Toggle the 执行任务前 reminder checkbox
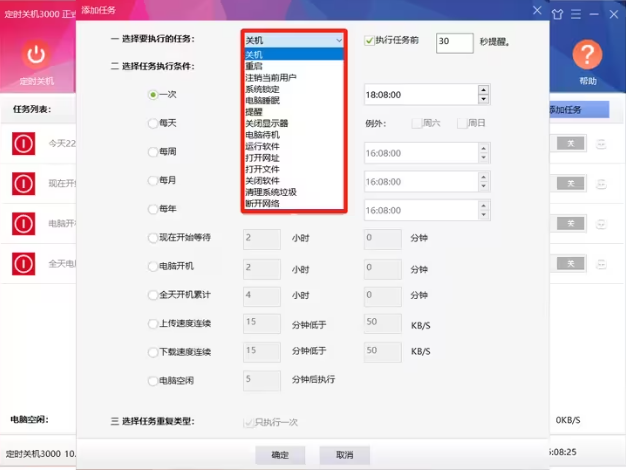The height and width of the screenshot is (470, 626). tap(369, 40)
